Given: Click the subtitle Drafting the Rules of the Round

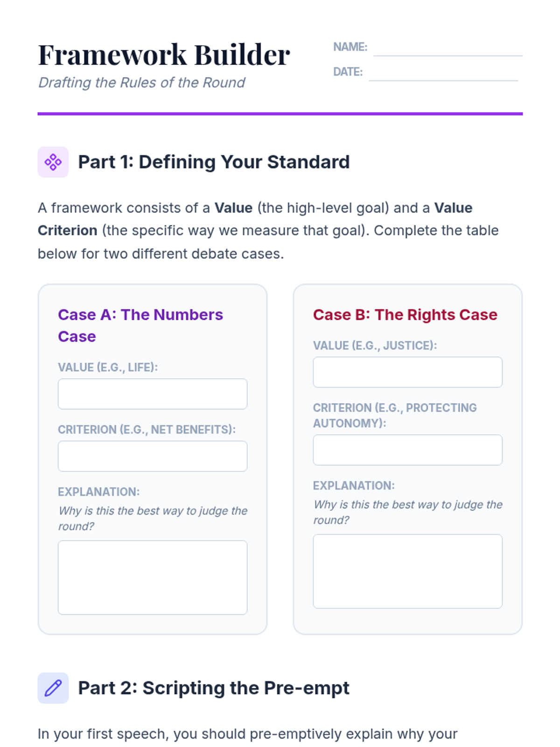Looking at the screenshot, I should point(141,83).
